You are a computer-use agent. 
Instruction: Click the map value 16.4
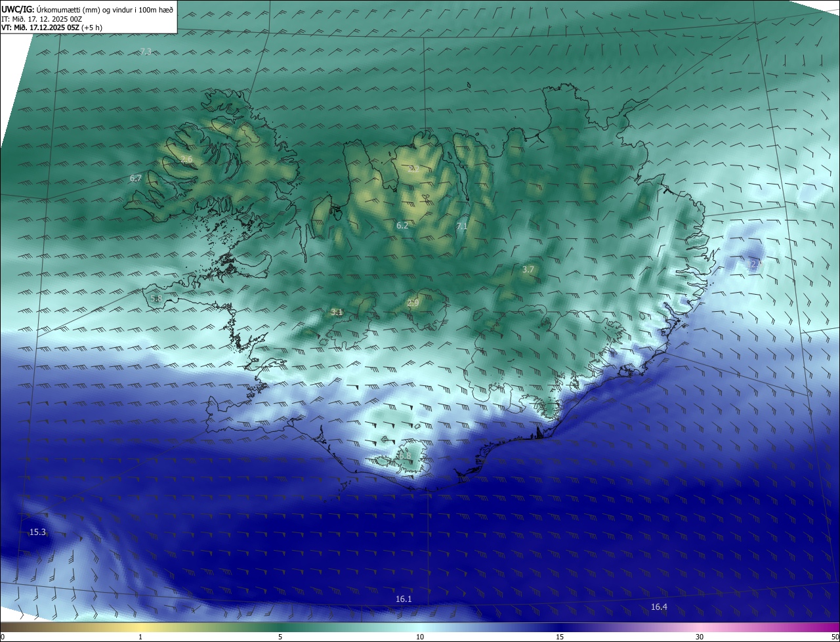(x=659, y=607)
